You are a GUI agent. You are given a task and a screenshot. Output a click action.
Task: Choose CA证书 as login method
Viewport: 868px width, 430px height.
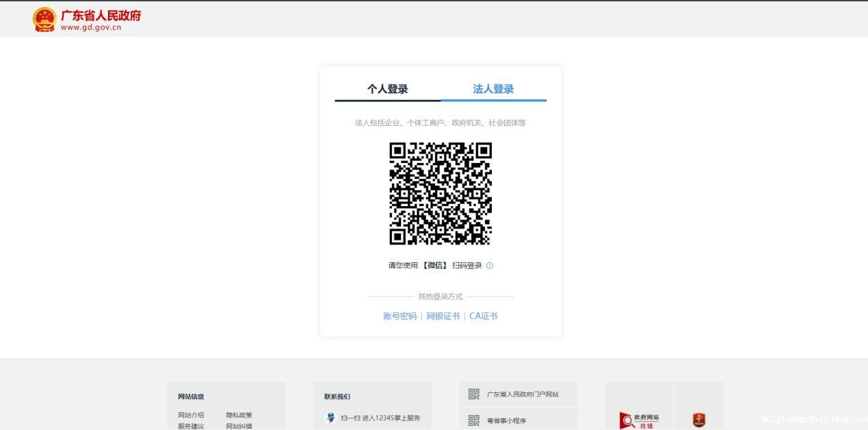484,316
